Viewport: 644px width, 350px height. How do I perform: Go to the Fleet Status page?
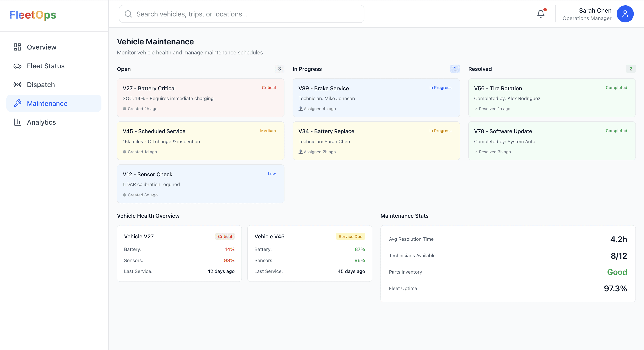click(46, 66)
